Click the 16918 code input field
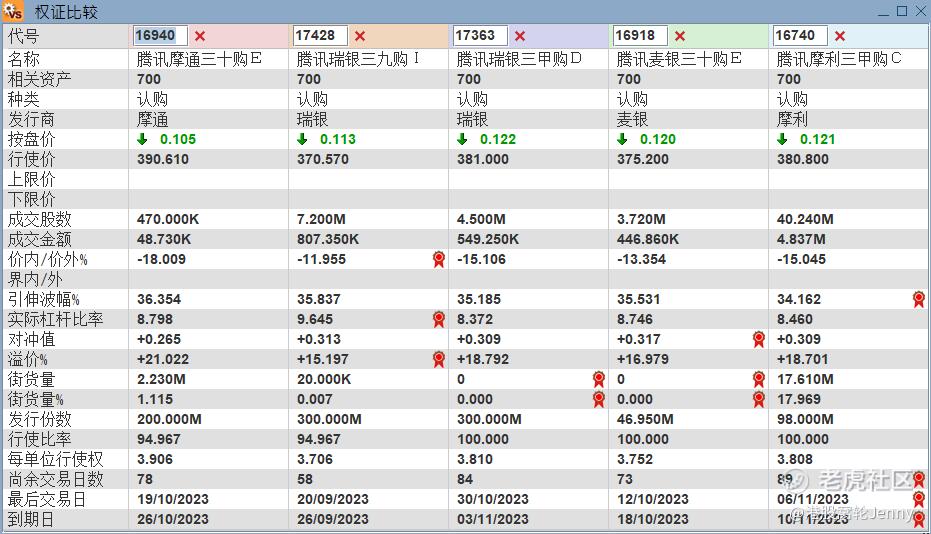Image resolution: width=931 pixels, height=534 pixels. pyautogui.click(x=640, y=36)
